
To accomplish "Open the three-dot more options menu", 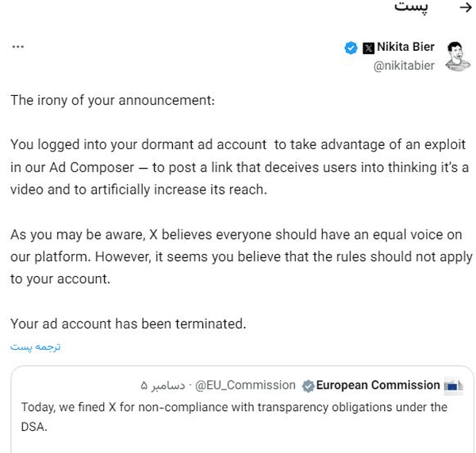I will tap(18, 47).
